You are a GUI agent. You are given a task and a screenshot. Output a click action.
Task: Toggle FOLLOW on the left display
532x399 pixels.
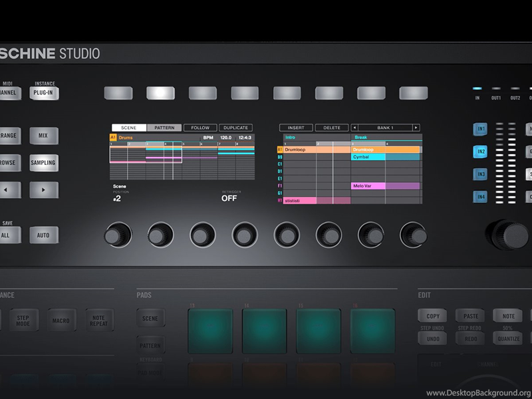200,128
